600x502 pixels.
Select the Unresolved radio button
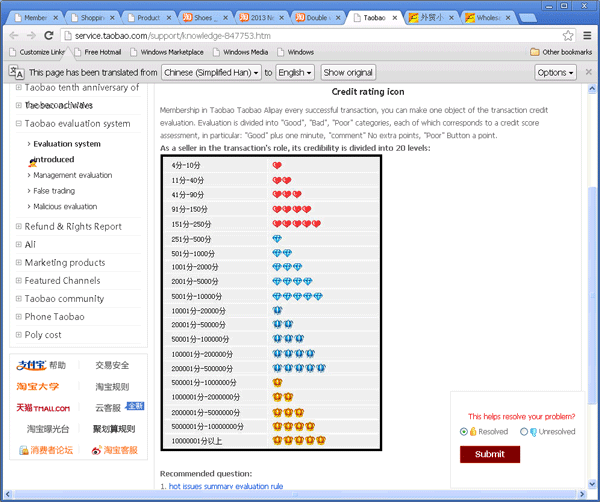[x=524, y=432]
